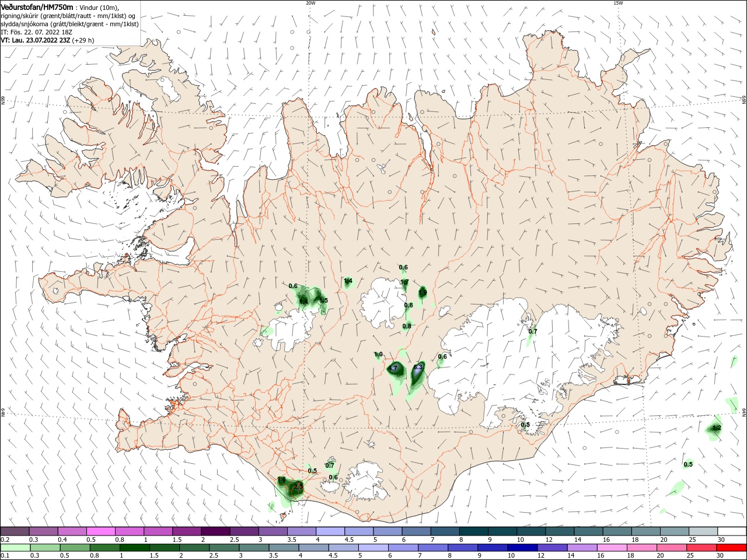Click the bright pink 0.5 swatch in upper legend row

[100, 531]
